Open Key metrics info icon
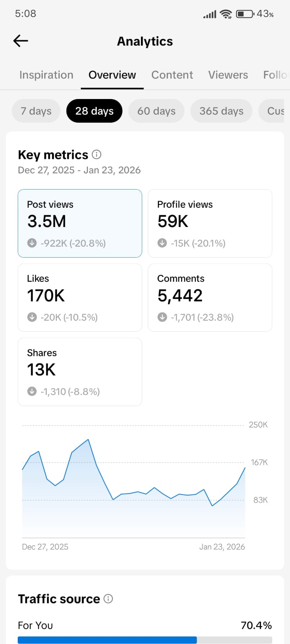290x644 pixels. point(97,155)
